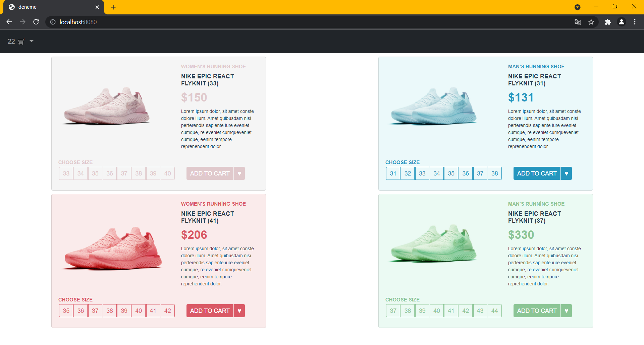Screen dimensions: 644x345
Task: Switch to the deneme tab
Action: pos(54,7)
